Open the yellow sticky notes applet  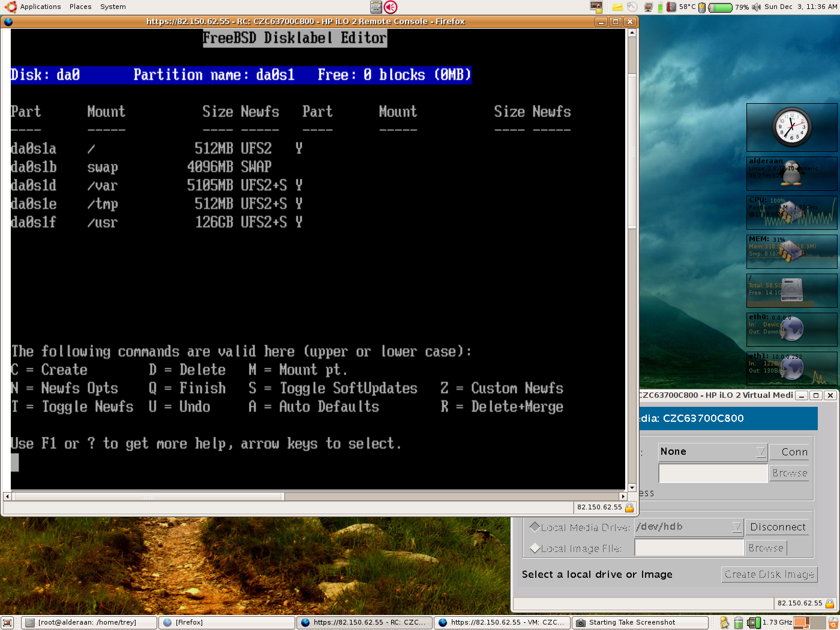click(x=617, y=7)
